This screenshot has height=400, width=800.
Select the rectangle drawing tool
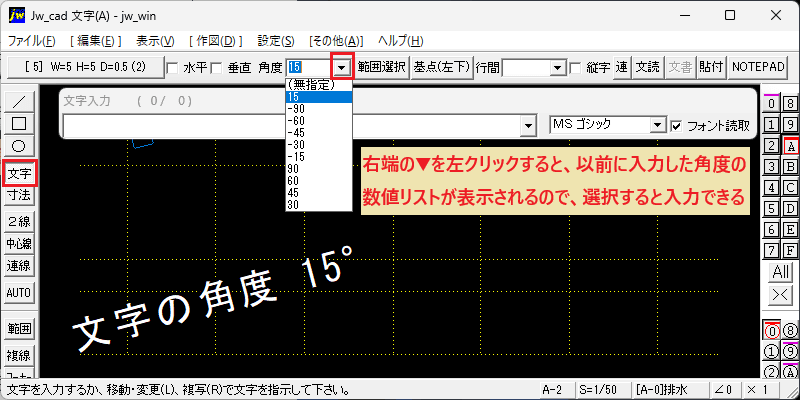coord(19,123)
